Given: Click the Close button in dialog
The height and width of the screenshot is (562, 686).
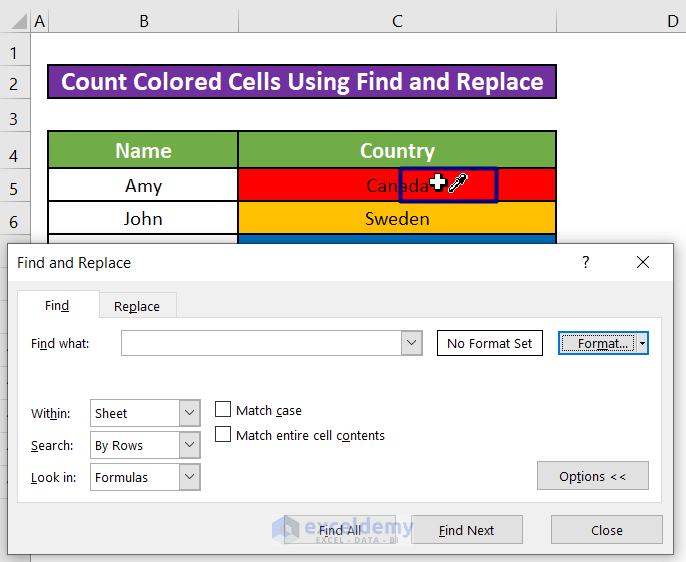Looking at the screenshot, I should click(x=606, y=530).
